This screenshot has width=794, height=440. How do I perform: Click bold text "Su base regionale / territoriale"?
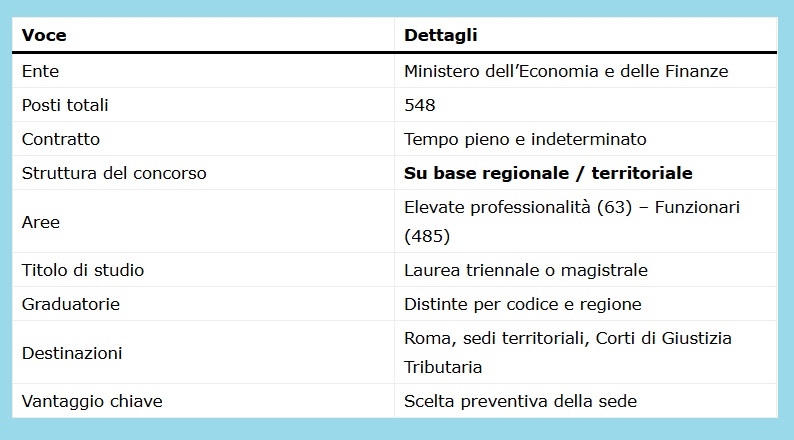(x=548, y=173)
